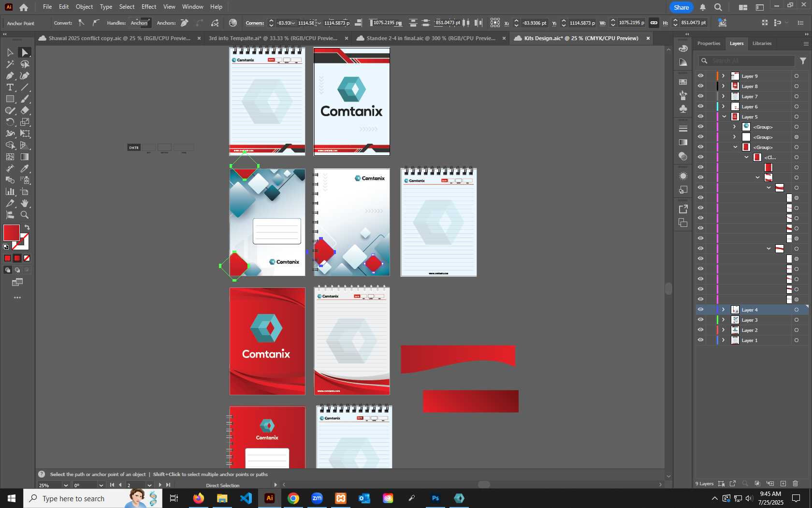Select the Line Segment tool

25,87
